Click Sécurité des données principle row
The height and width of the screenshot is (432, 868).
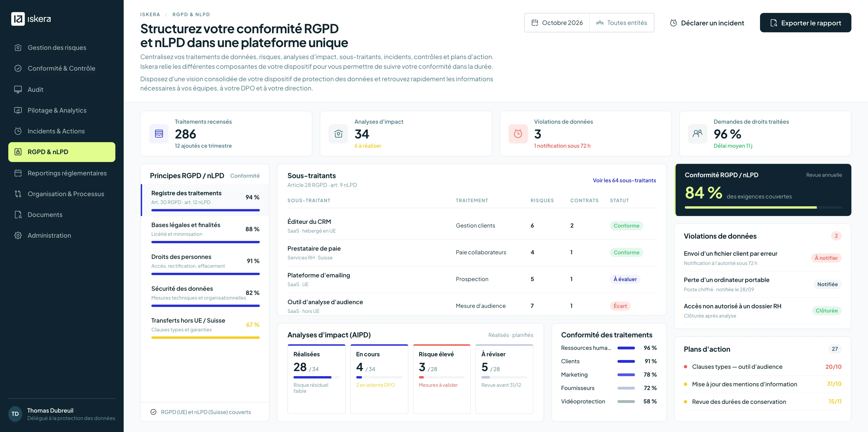pos(205,296)
